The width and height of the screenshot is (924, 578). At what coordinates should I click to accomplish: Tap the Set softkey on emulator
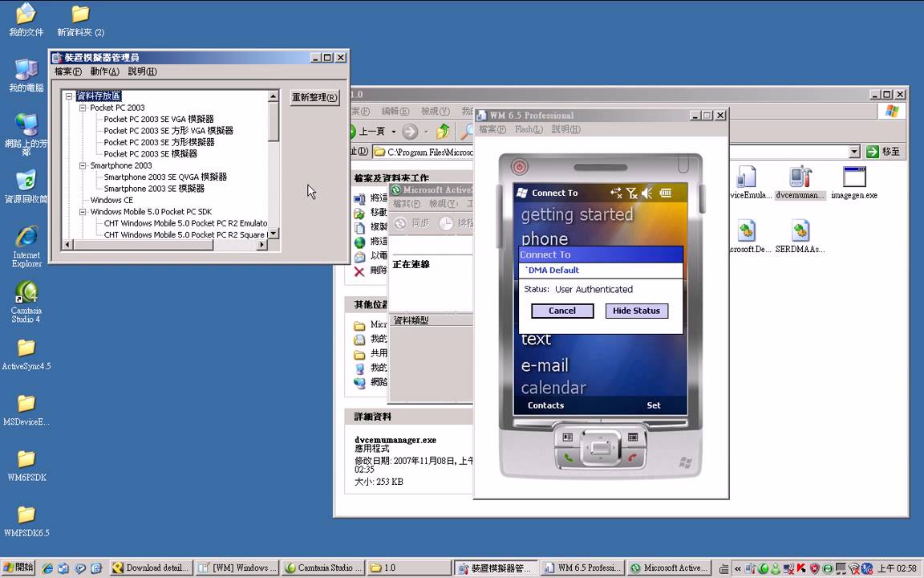654,405
